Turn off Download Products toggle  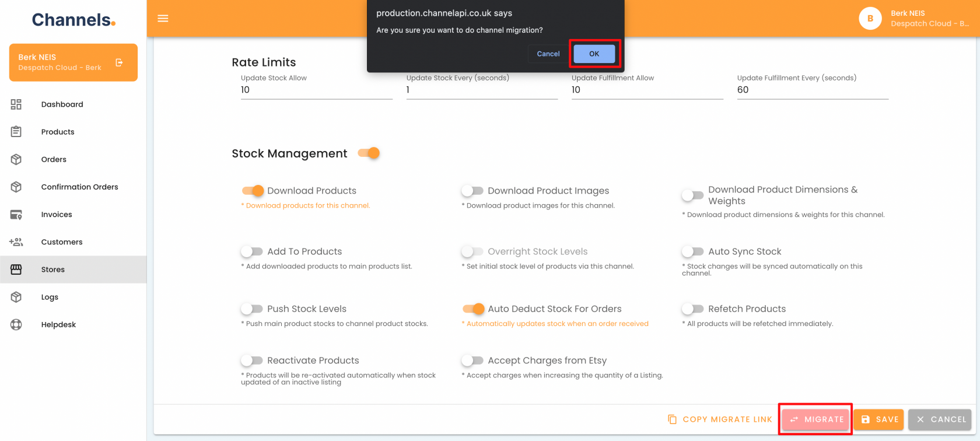point(253,191)
